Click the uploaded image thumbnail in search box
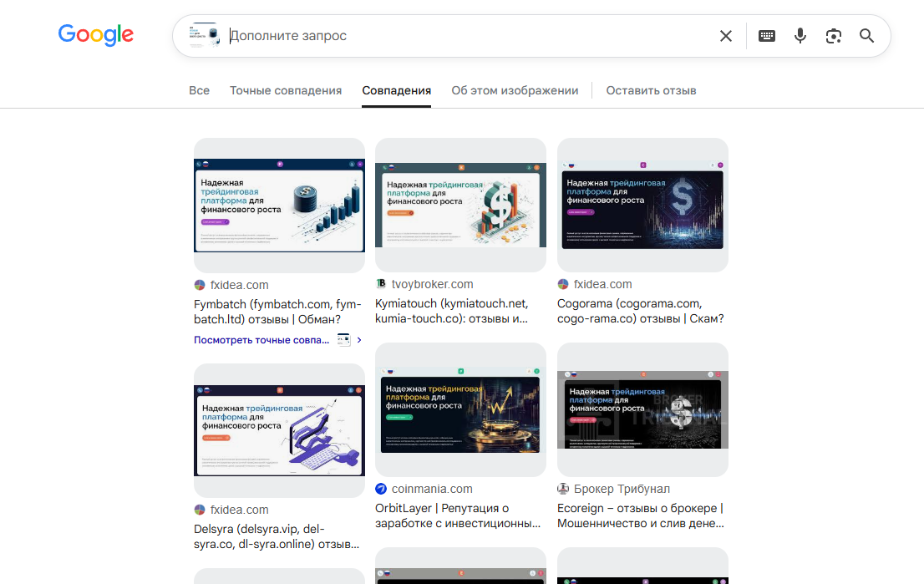This screenshot has height=584, width=924. (205, 35)
